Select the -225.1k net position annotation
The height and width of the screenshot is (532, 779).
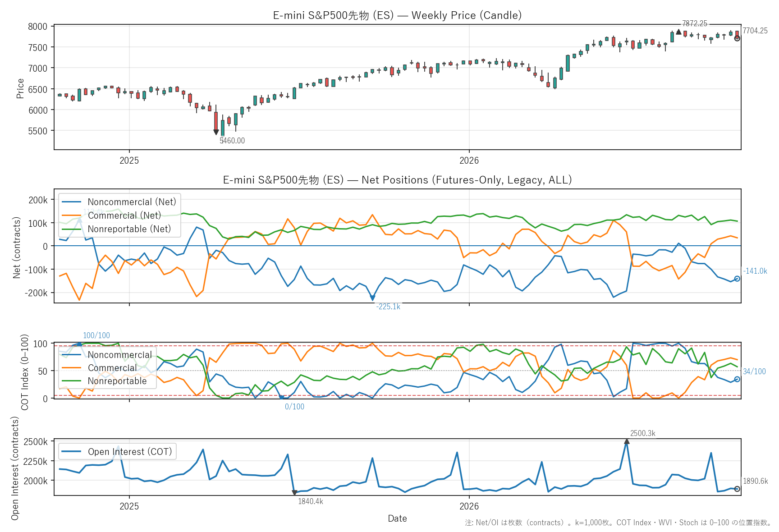click(x=388, y=307)
